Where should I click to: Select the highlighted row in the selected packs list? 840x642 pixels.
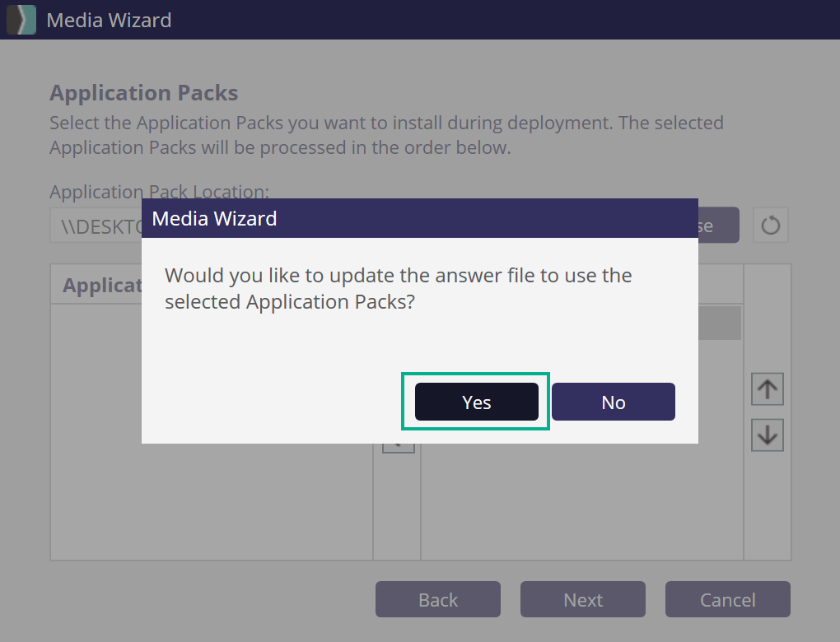719,323
